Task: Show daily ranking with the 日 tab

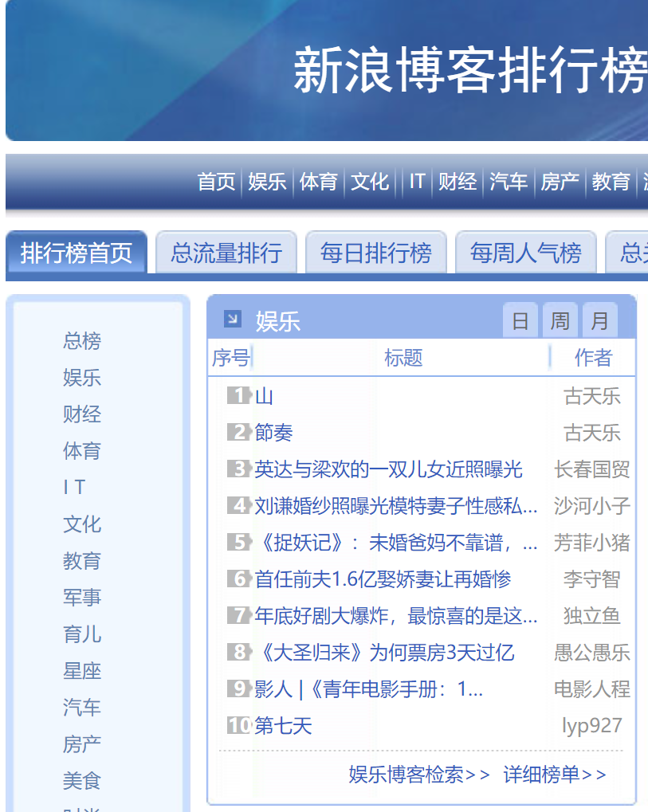Action: (x=520, y=320)
